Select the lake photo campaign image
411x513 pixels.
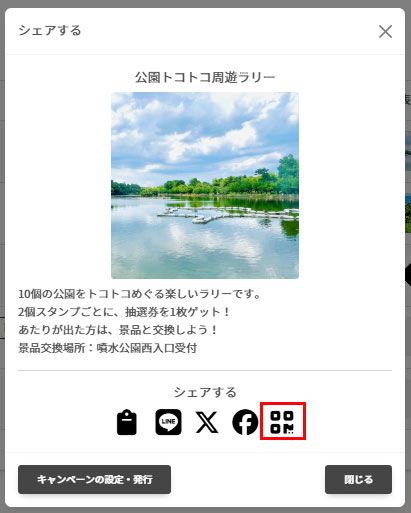pyautogui.click(x=205, y=185)
